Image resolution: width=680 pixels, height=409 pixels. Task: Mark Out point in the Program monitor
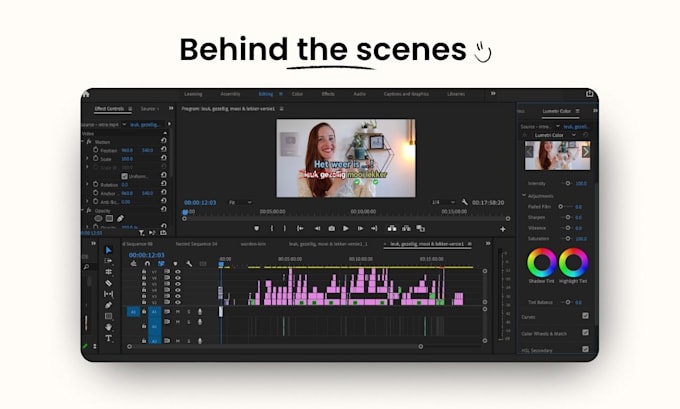click(x=284, y=228)
